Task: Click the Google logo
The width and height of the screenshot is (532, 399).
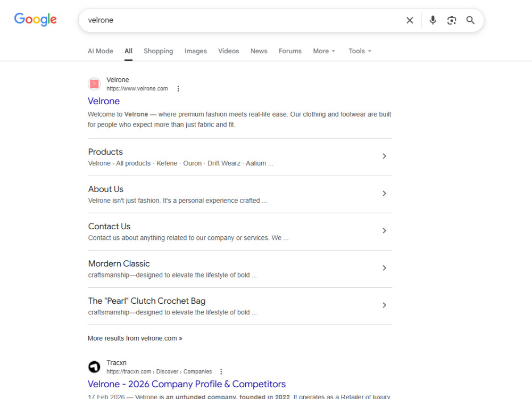Action: click(x=35, y=19)
